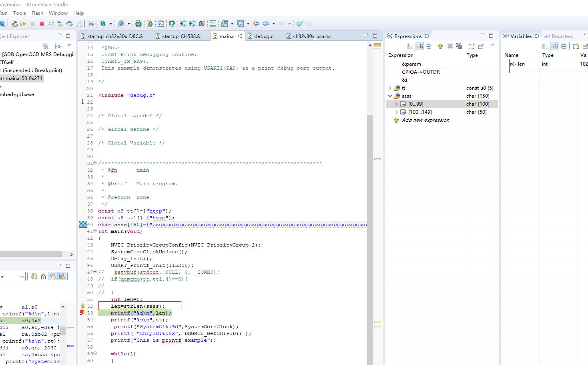Collapse the ssss expression tree node

point(390,96)
